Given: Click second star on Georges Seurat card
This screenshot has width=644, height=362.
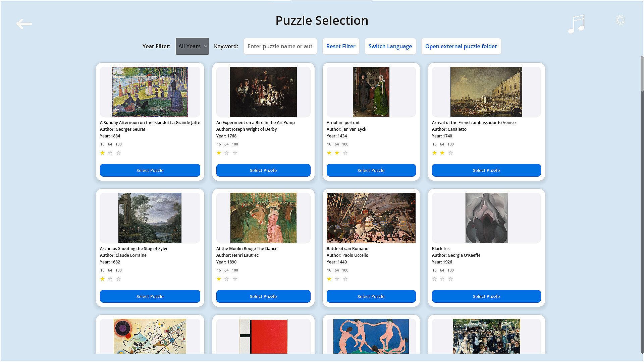Looking at the screenshot, I should (110, 153).
